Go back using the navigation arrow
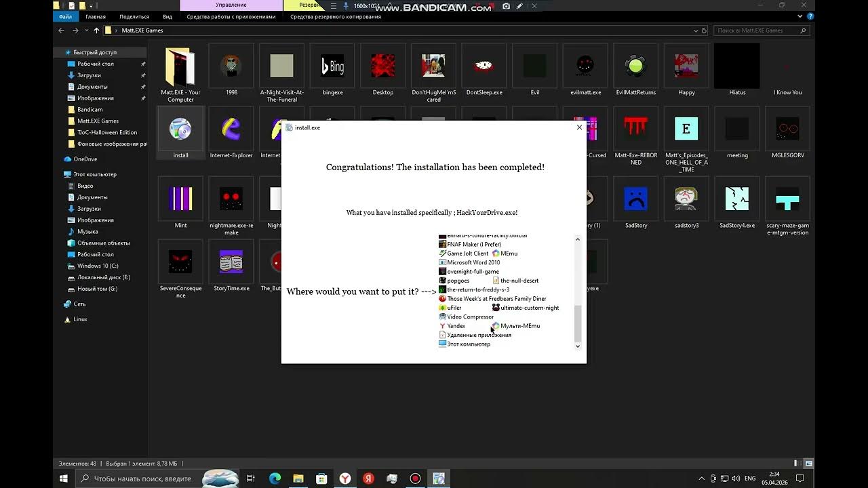This screenshot has width=868, height=488. (x=61, y=30)
